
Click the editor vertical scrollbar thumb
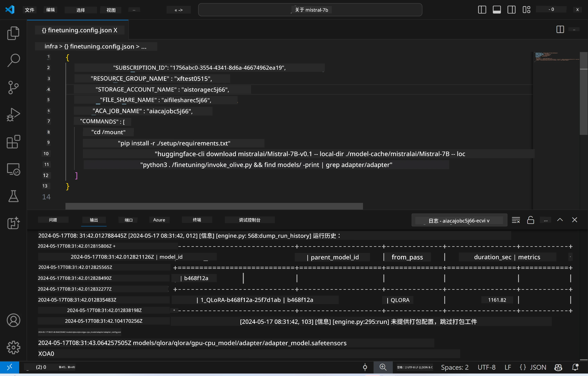click(x=584, y=94)
